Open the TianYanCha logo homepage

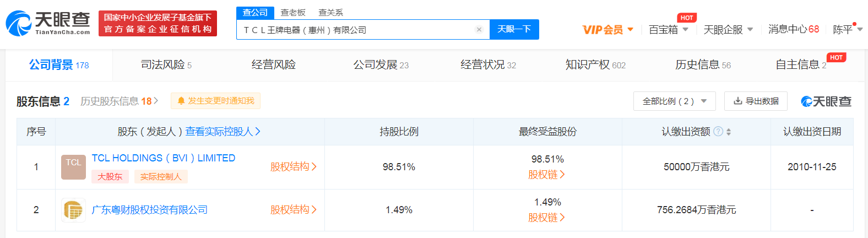tap(48, 23)
